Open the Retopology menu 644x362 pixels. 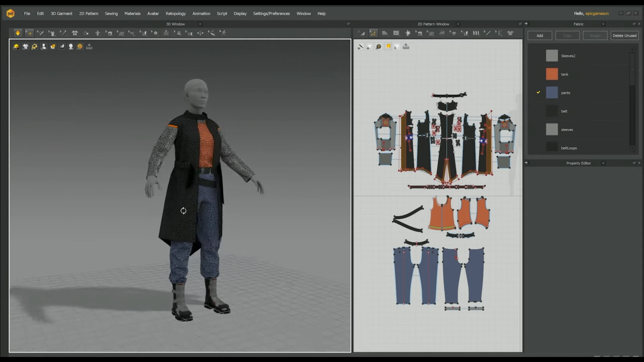pyautogui.click(x=176, y=14)
